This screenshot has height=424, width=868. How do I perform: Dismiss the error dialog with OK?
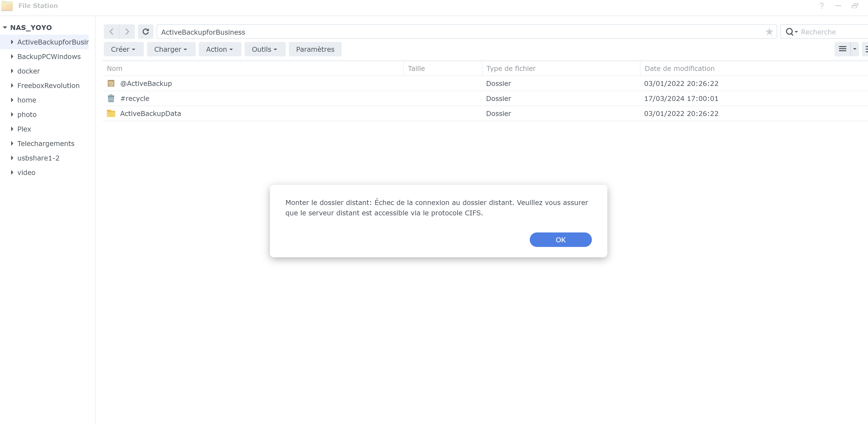coord(560,240)
